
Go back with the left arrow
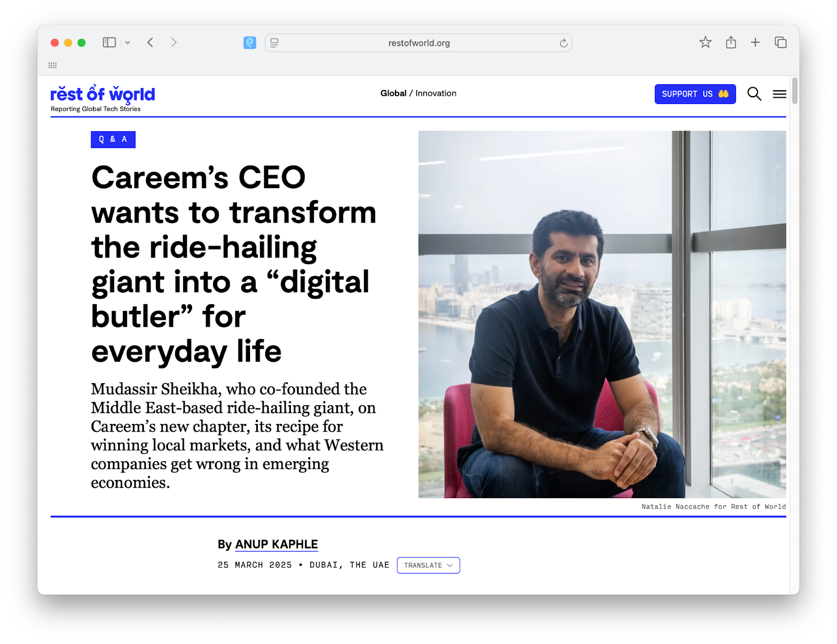(150, 42)
